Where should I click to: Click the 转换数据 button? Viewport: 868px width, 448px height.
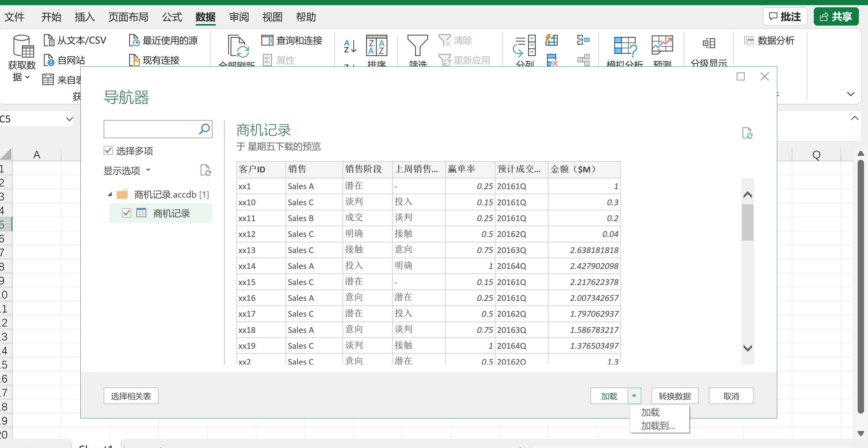click(675, 396)
